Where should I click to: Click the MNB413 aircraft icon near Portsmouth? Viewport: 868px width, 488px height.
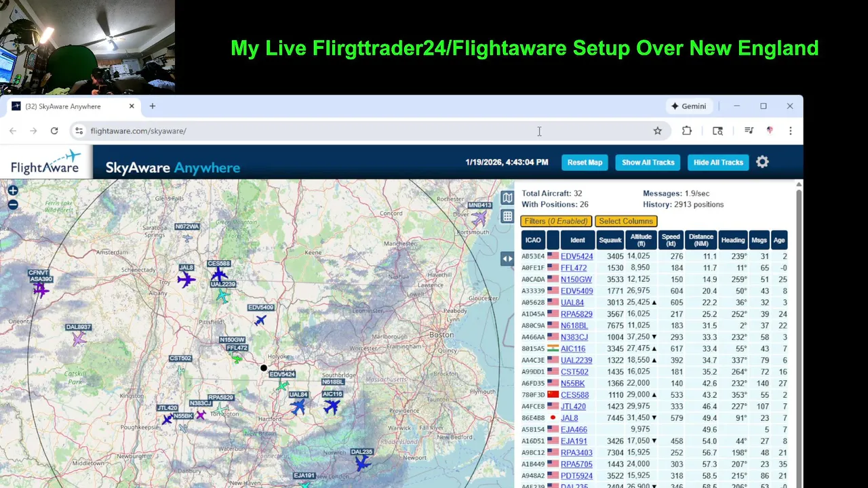click(479, 218)
